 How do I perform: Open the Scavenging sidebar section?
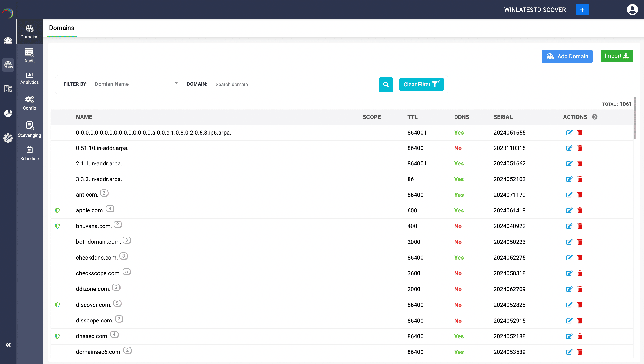pos(29,129)
